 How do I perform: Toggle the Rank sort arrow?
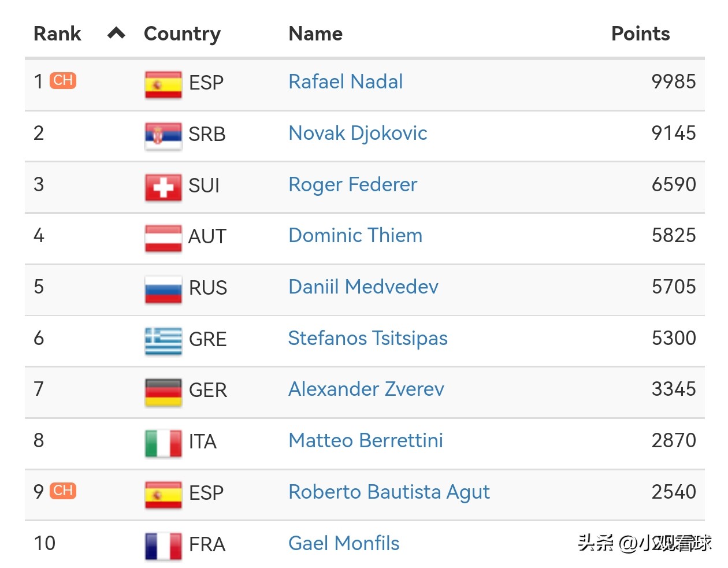point(116,34)
